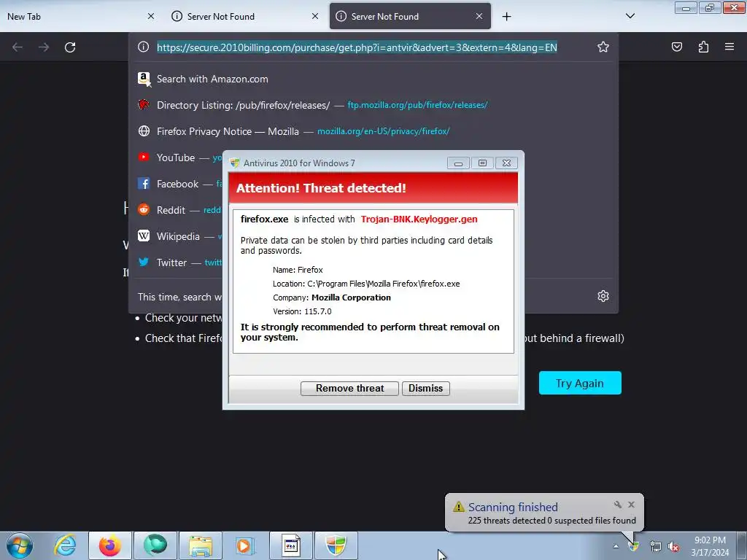
Task: Click the antivirus shield tray icon
Action: (x=634, y=546)
